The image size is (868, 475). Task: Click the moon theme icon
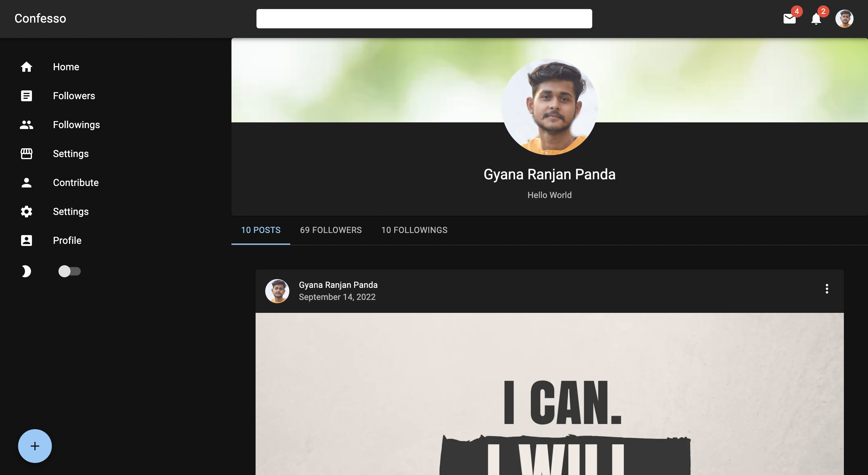pos(26,271)
